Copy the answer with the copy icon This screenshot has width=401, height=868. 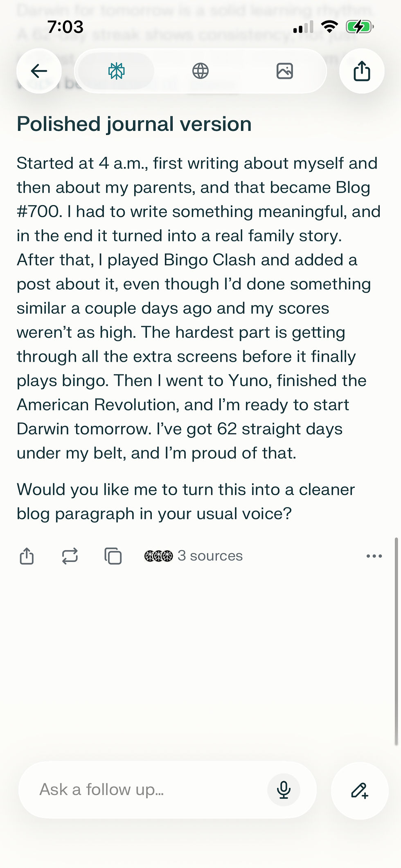113,556
